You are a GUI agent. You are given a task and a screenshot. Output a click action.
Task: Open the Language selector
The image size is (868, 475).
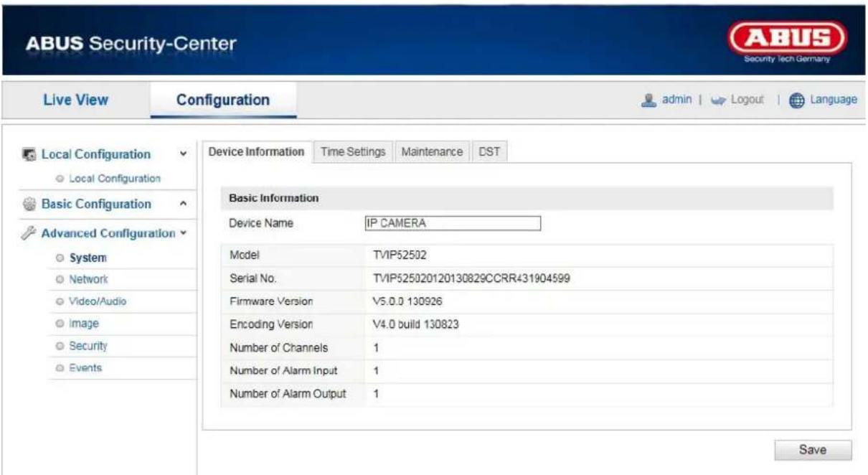pyautogui.click(x=833, y=99)
